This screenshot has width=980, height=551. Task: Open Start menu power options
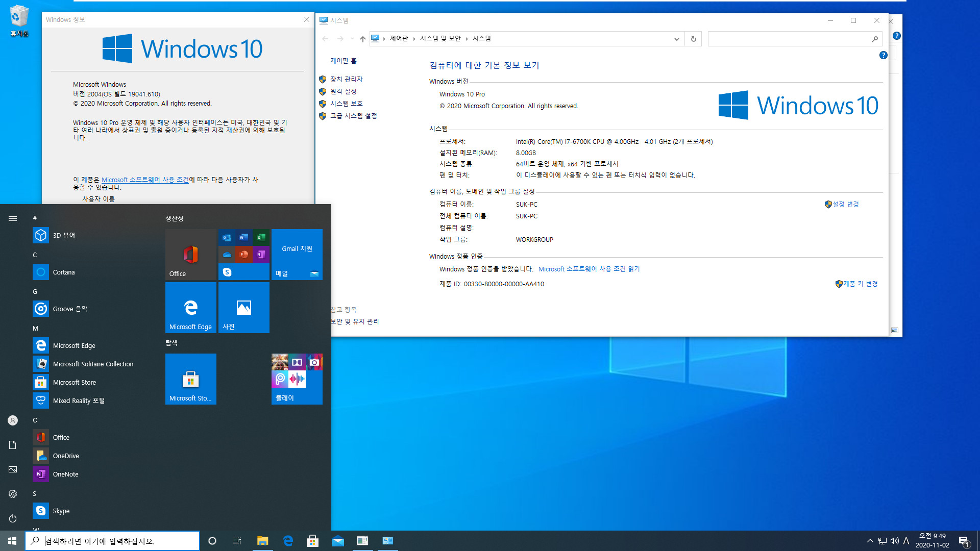13,518
